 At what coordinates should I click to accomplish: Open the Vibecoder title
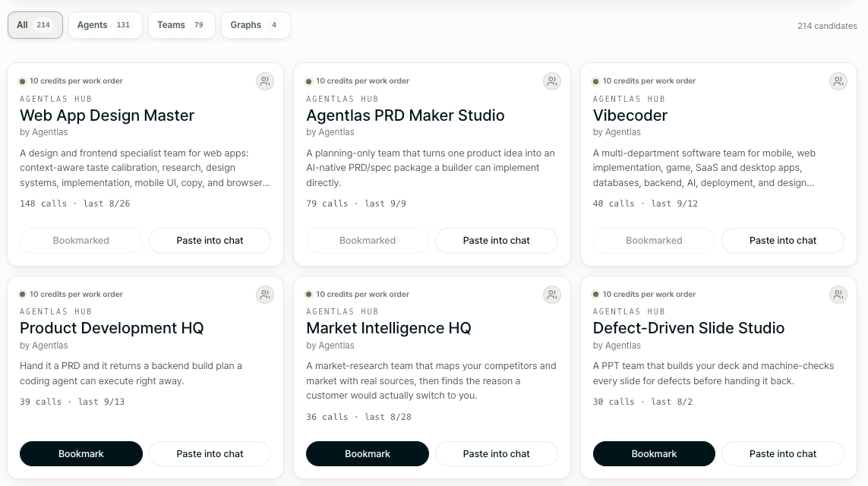[x=630, y=115]
